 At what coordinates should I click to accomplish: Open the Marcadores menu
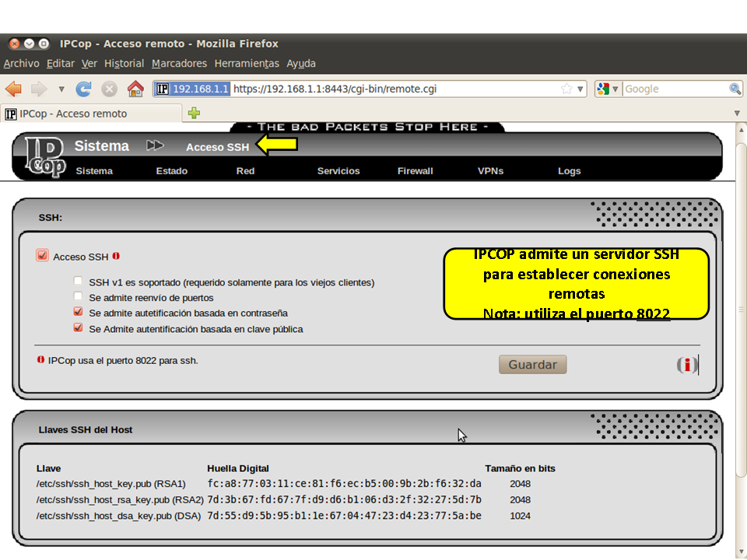pos(179,64)
